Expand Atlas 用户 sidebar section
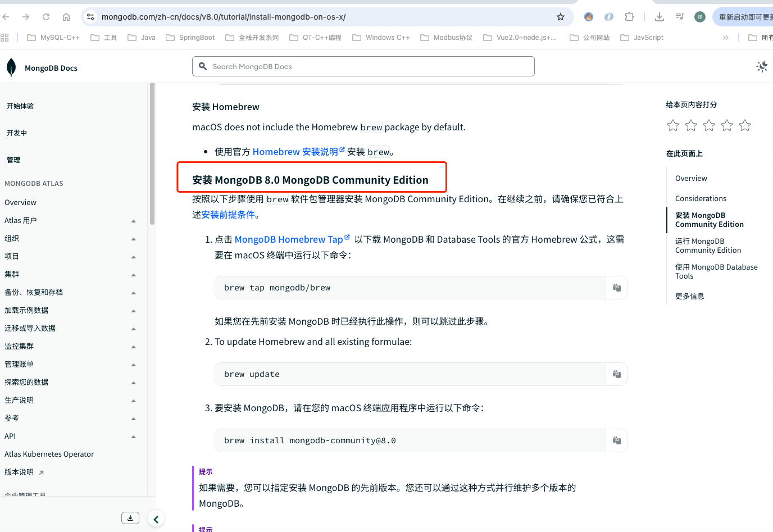 tap(134, 221)
